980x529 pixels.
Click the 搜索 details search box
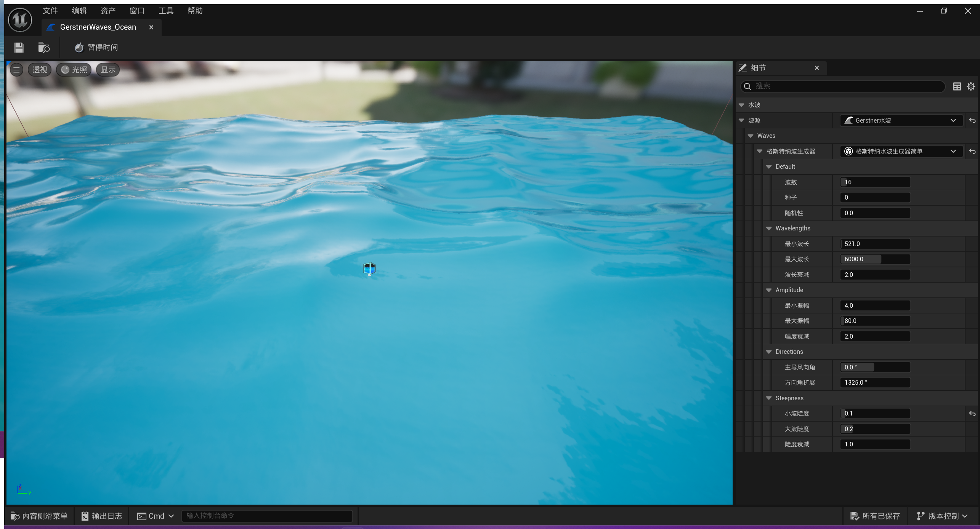842,86
